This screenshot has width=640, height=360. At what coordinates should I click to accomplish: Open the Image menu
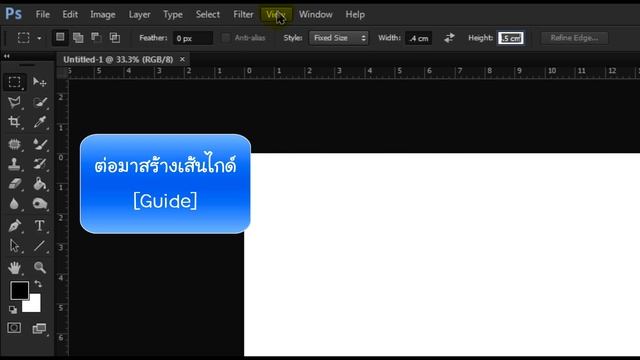pos(103,15)
